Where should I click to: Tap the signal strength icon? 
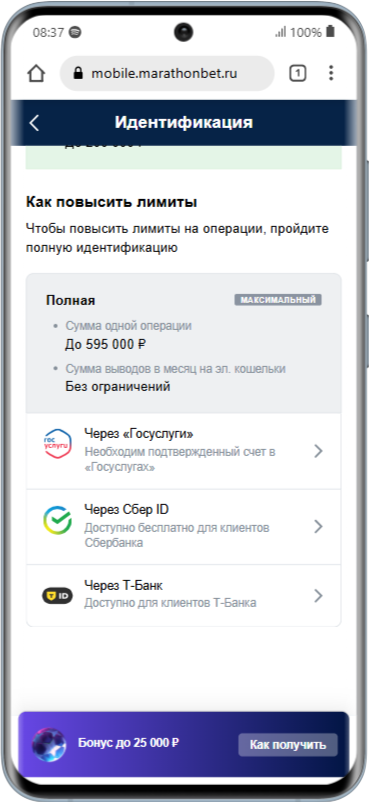pyautogui.click(x=280, y=32)
